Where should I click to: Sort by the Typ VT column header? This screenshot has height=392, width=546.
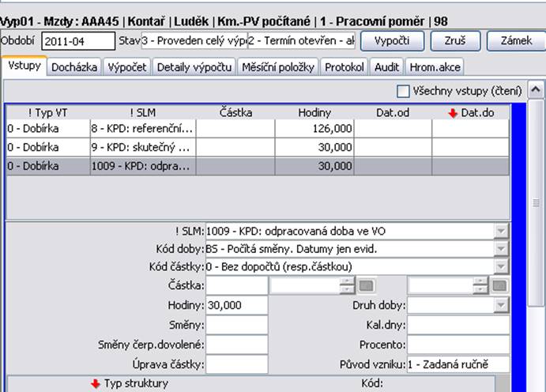[48, 113]
